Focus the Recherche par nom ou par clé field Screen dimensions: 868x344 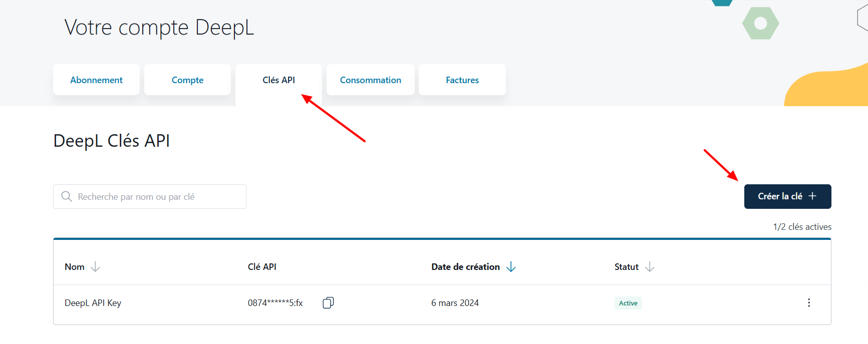pos(150,196)
